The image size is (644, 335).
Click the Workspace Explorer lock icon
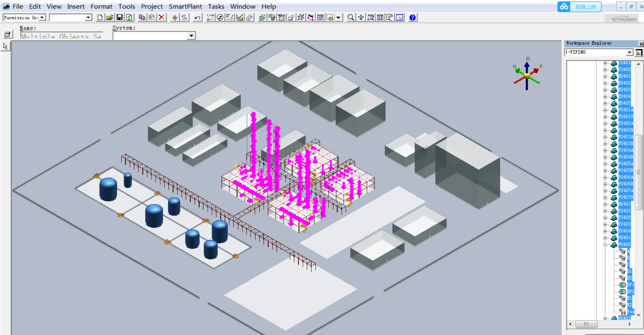(x=639, y=52)
